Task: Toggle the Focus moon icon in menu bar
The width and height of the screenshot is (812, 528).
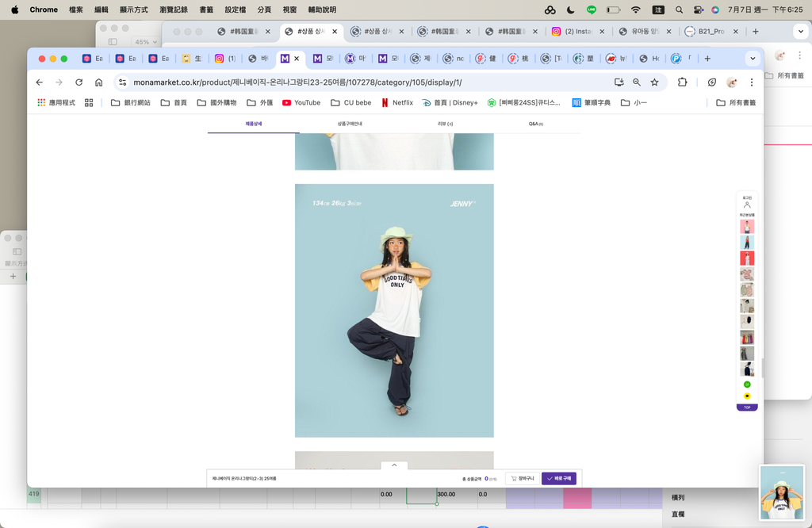Action: [x=571, y=10]
